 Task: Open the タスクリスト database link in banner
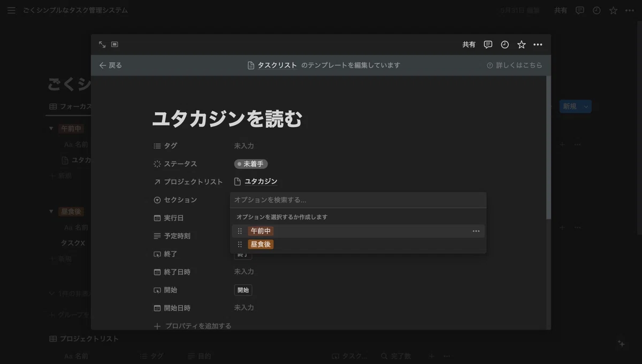272,65
